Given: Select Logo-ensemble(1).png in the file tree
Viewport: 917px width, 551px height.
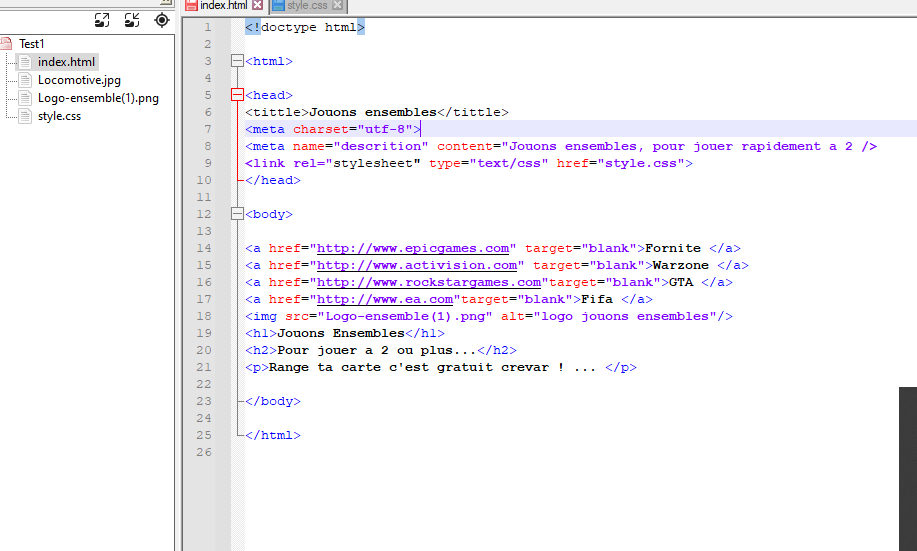Looking at the screenshot, I should (x=98, y=98).
